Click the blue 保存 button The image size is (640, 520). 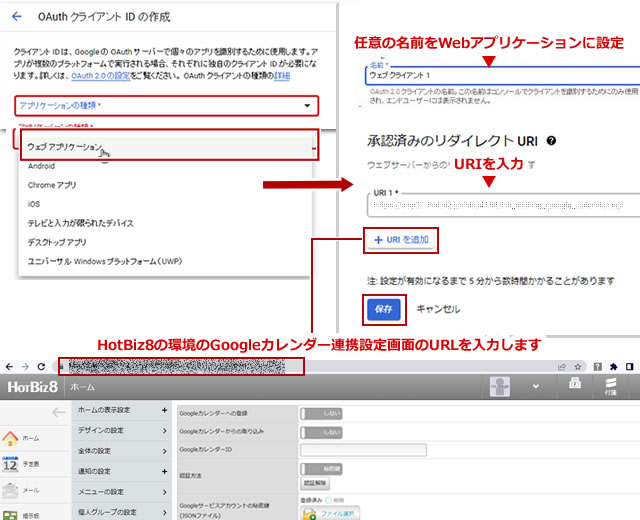pyautogui.click(x=384, y=309)
